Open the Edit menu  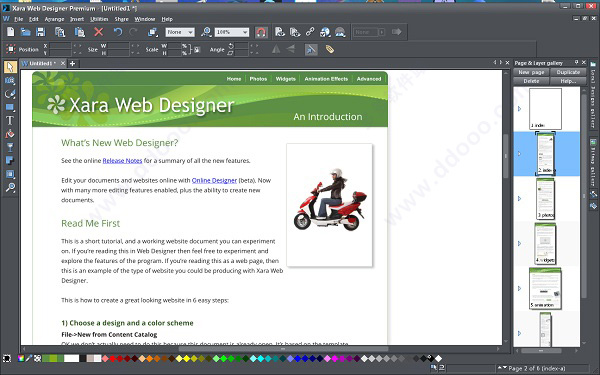click(34, 19)
